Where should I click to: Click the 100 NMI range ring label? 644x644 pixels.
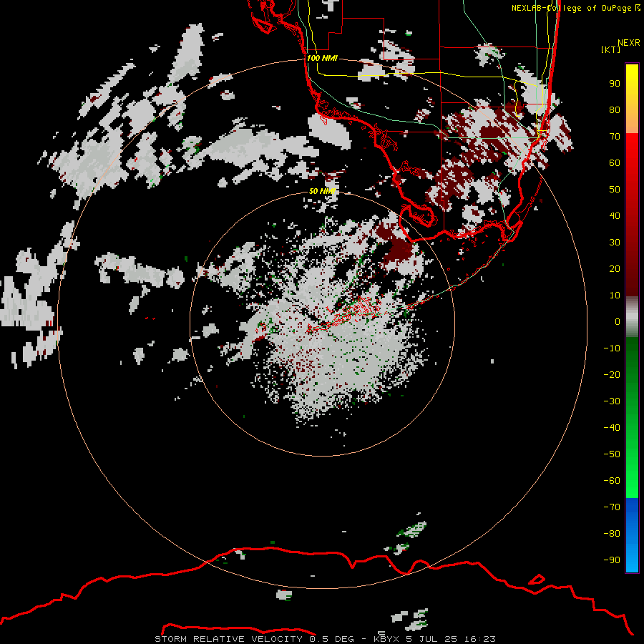[322, 58]
